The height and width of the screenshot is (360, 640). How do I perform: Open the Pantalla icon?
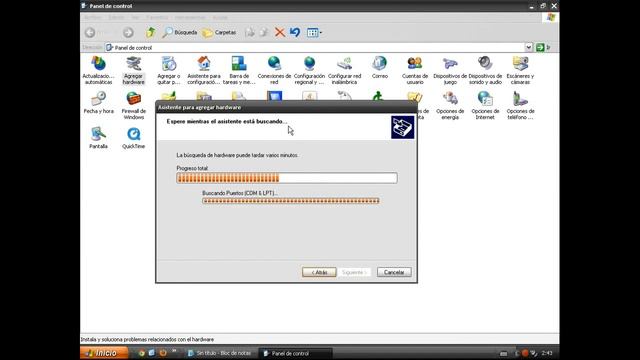coord(98,138)
